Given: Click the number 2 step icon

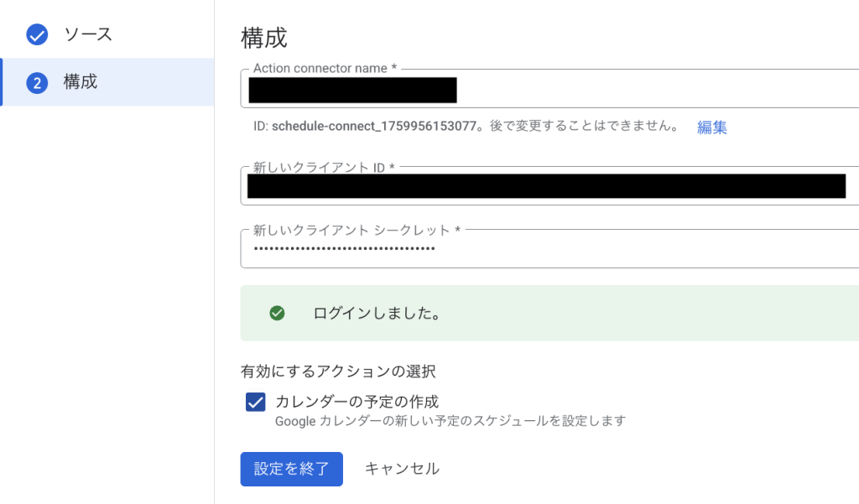Looking at the screenshot, I should tap(36, 82).
